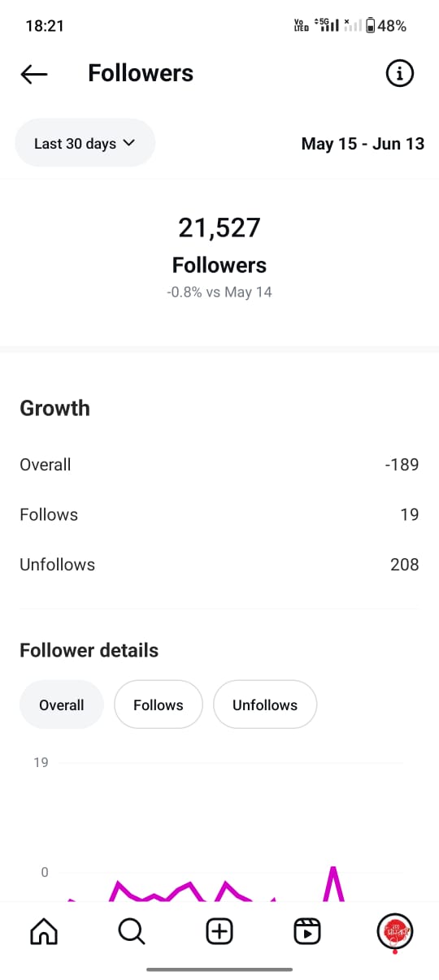Tap the May 15 - Jun 13 date range
The height and width of the screenshot is (980, 439).
coord(363,144)
